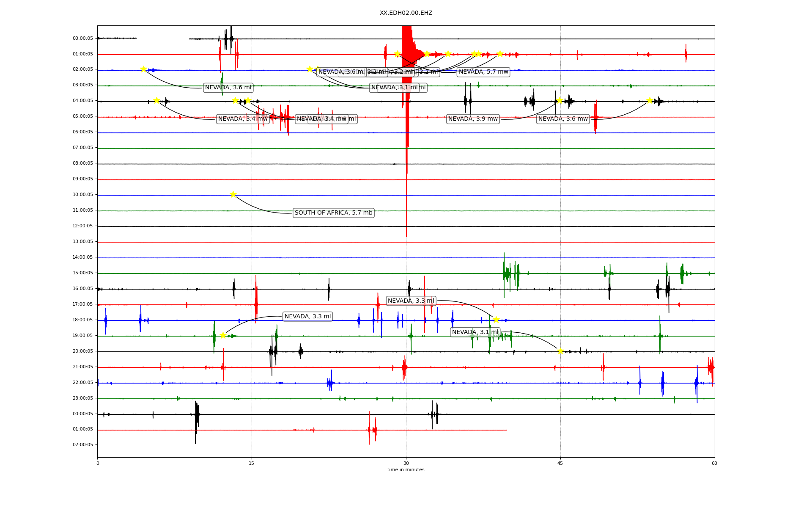Screen dimensions: 812x508
Task: Click the 07:00:05 time label
Action: pyautogui.click(x=83, y=148)
